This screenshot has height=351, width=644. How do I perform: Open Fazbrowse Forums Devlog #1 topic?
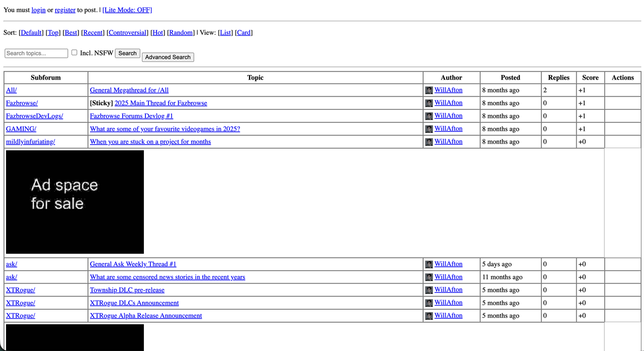point(131,116)
